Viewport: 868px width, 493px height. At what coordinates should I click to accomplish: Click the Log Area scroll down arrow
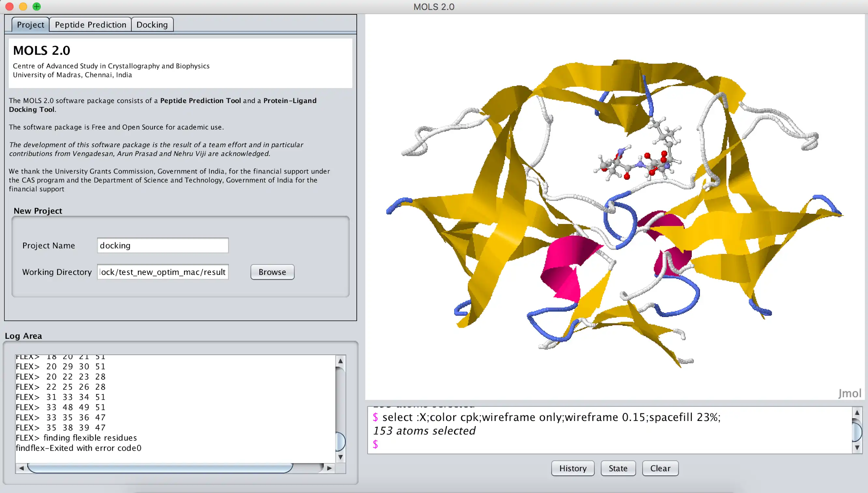340,457
